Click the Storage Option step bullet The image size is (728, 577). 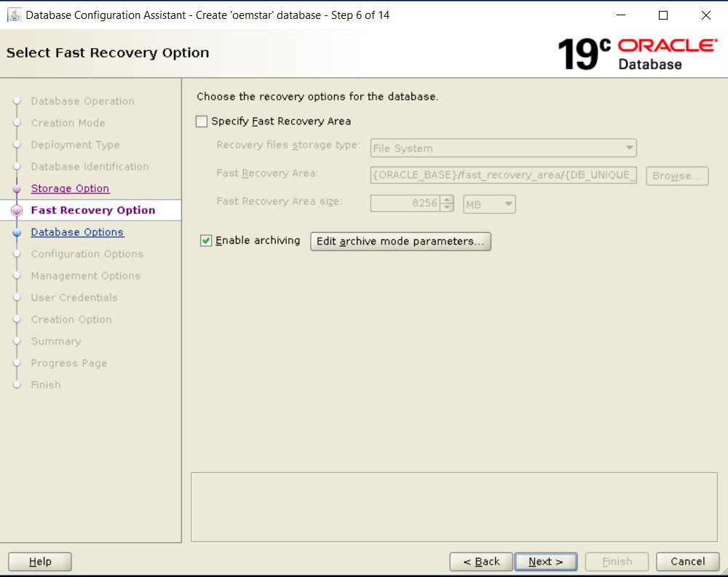[x=17, y=189]
